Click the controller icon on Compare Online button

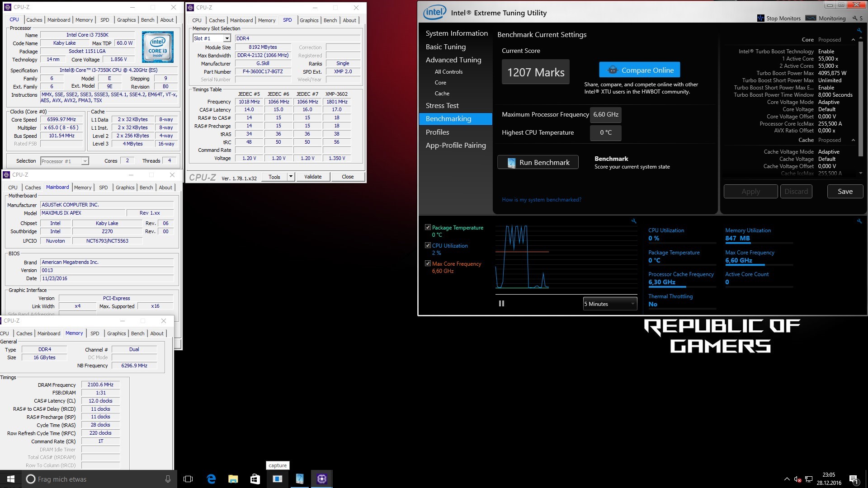click(613, 70)
